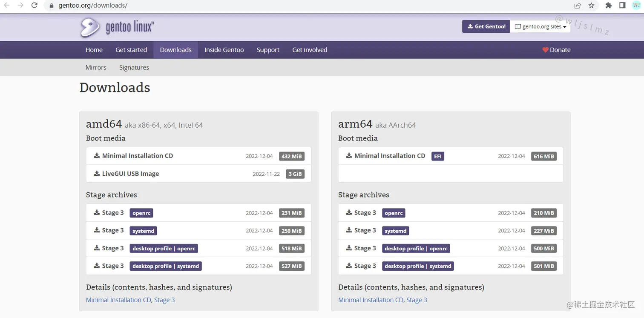Click the Get Gentoo! button
The height and width of the screenshot is (318, 644).
pos(486,26)
